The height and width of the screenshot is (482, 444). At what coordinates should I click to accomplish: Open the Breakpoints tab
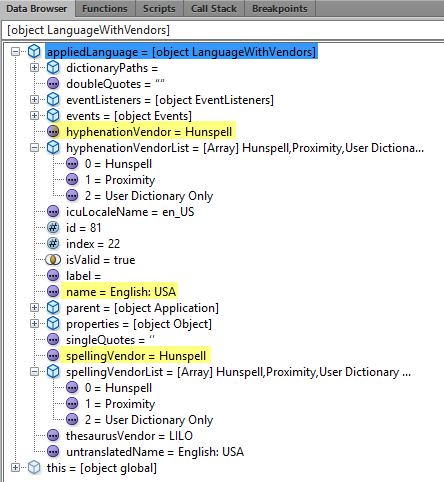280,9
